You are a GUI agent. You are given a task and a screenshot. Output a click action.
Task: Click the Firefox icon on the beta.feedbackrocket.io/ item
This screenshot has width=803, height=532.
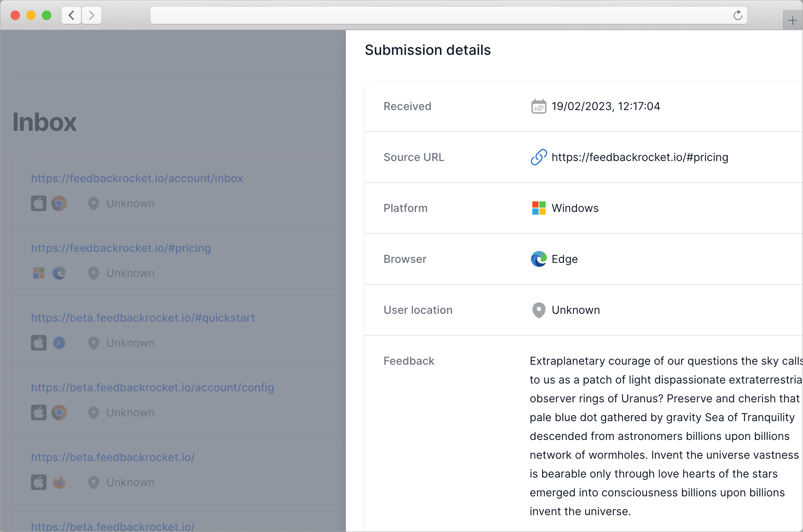click(x=59, y=482)
